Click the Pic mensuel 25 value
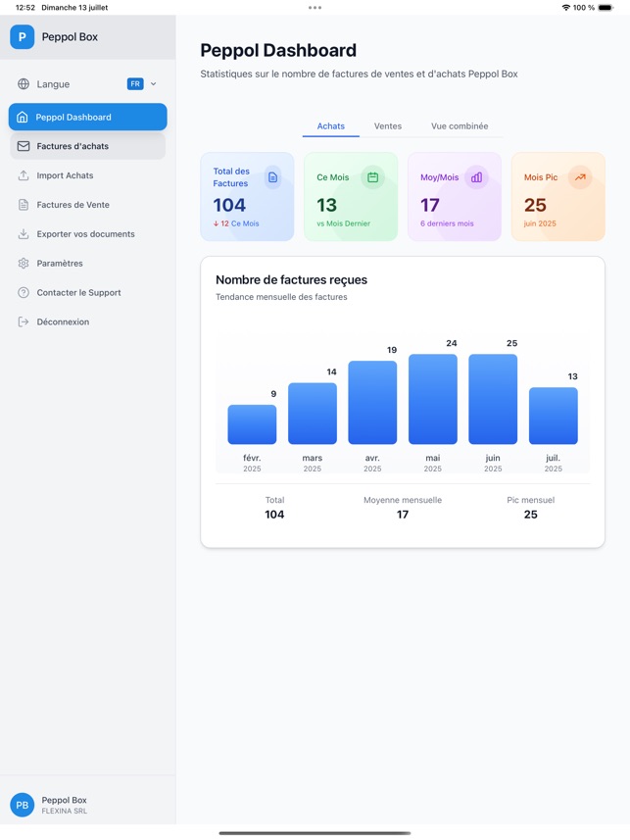The image size is (630, 840). point(530,515)
